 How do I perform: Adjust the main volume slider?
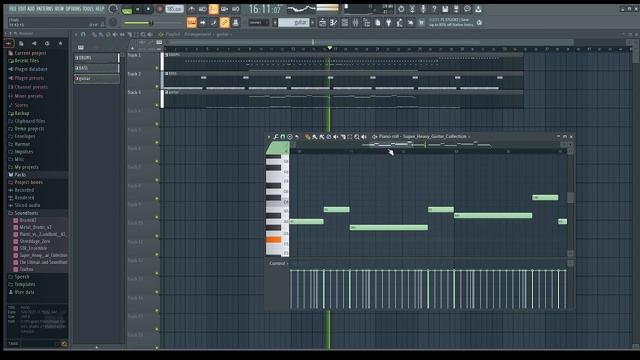138,22
